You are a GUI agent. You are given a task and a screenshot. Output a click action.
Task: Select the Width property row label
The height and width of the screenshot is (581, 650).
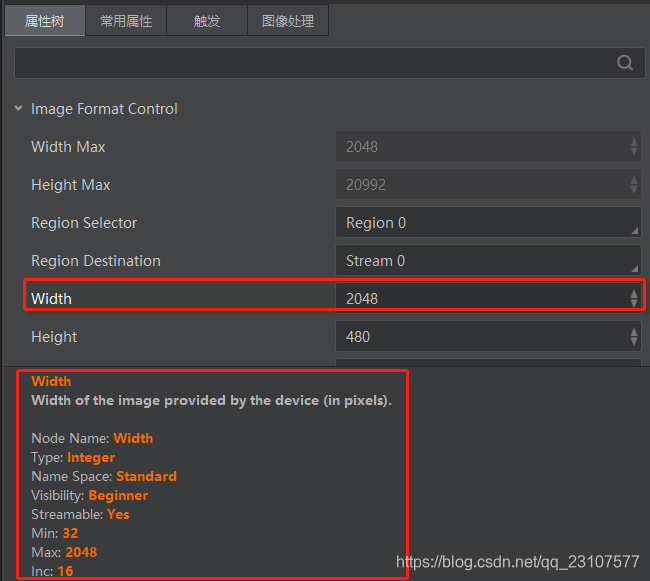click(x=51, y=299)
